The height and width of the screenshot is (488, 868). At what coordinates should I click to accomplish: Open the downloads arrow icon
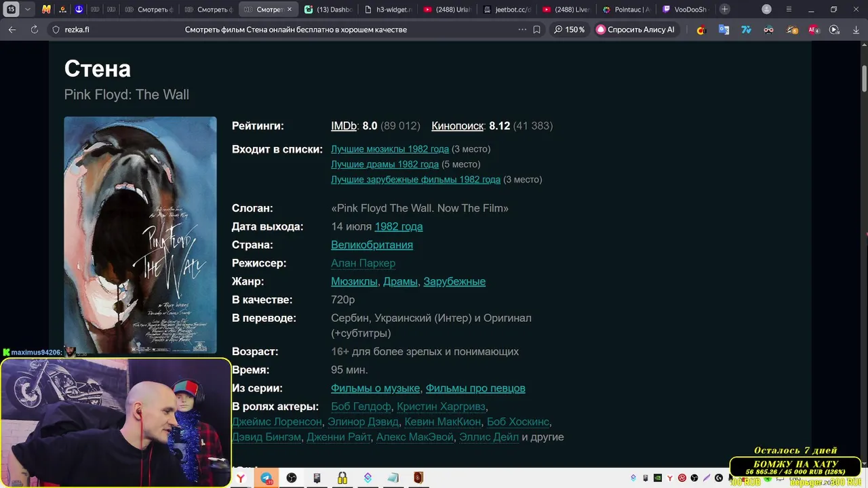pos(856,30)
